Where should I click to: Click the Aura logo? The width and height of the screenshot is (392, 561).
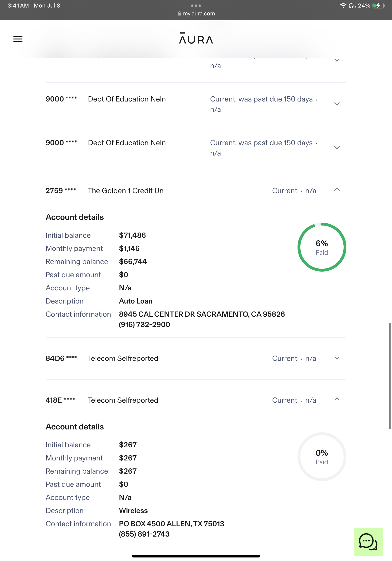196,38
